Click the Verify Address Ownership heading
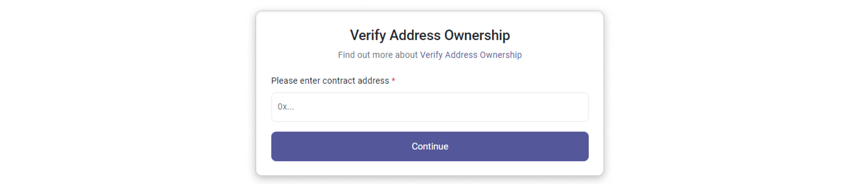 (430, 35)
